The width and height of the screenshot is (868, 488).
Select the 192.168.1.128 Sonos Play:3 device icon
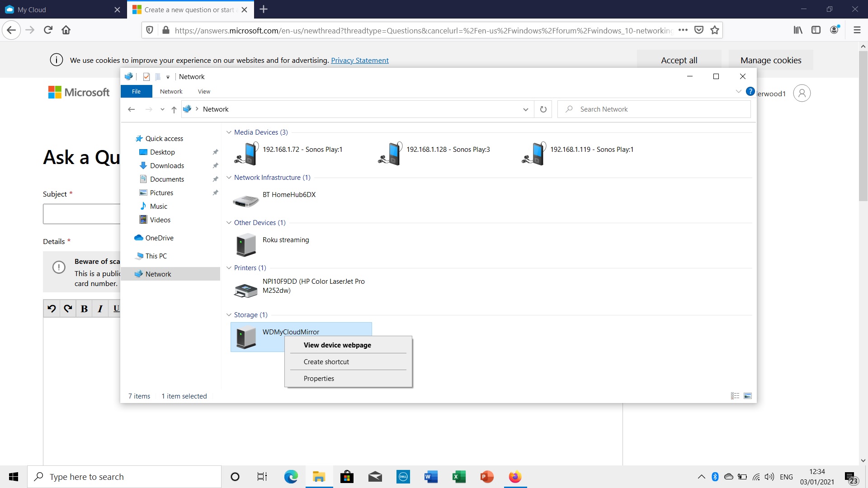[x=390, y=153]
